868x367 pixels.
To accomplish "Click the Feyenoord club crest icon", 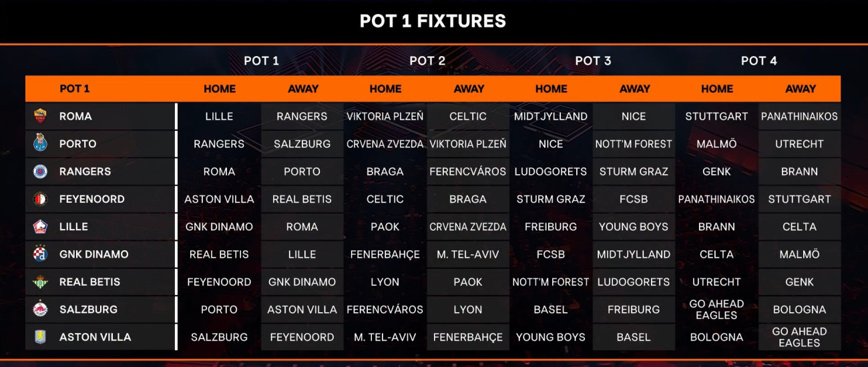I will click(x=40, y=199).
